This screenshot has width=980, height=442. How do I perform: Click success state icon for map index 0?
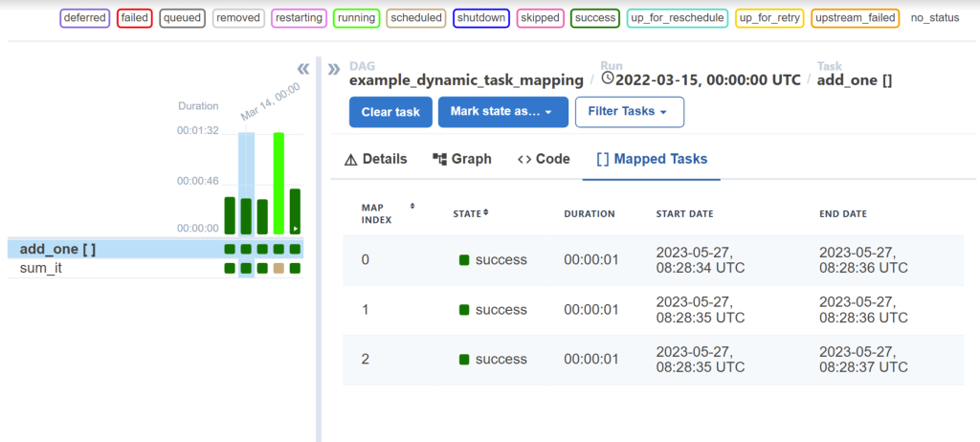point(464,260)
